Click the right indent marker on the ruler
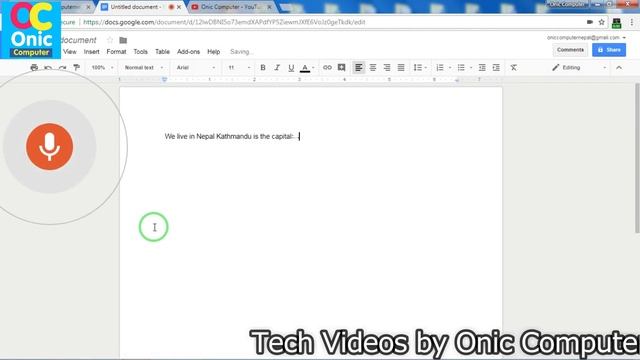The image size is (640, 360). (457, 80)
